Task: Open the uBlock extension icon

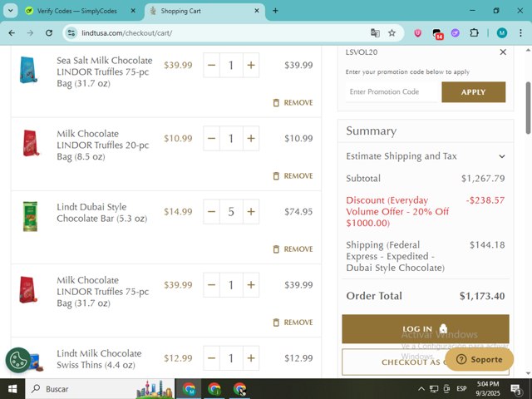Action: click(417, 33)
